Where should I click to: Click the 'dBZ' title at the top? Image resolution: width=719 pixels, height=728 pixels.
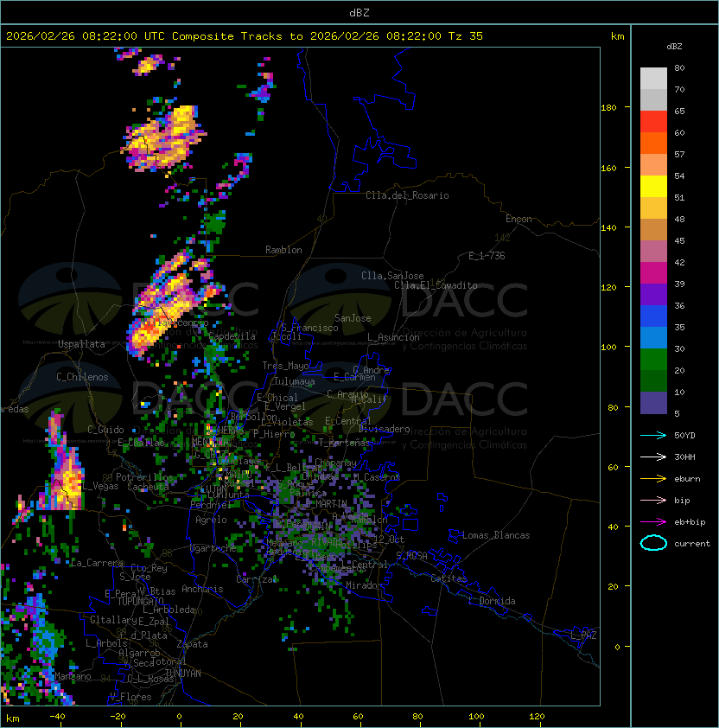pos(359,13)
